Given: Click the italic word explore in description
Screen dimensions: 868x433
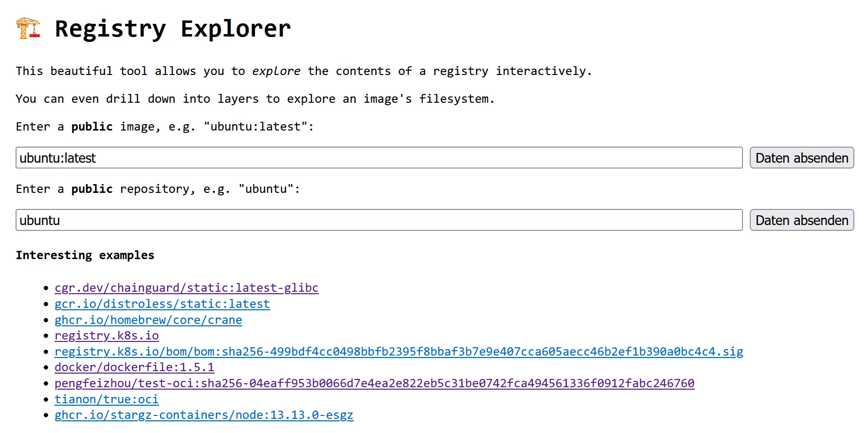Looking at the screenshot, I should click(276, 71).
